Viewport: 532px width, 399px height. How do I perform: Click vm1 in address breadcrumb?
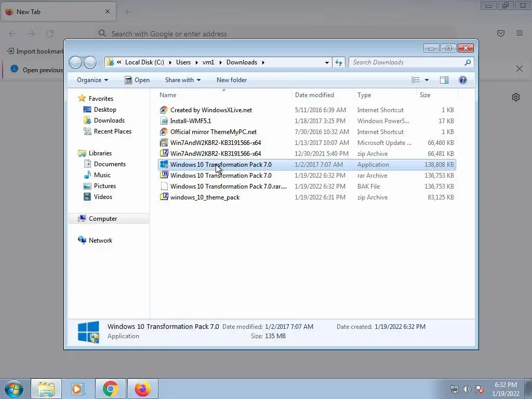coord(208,62)
